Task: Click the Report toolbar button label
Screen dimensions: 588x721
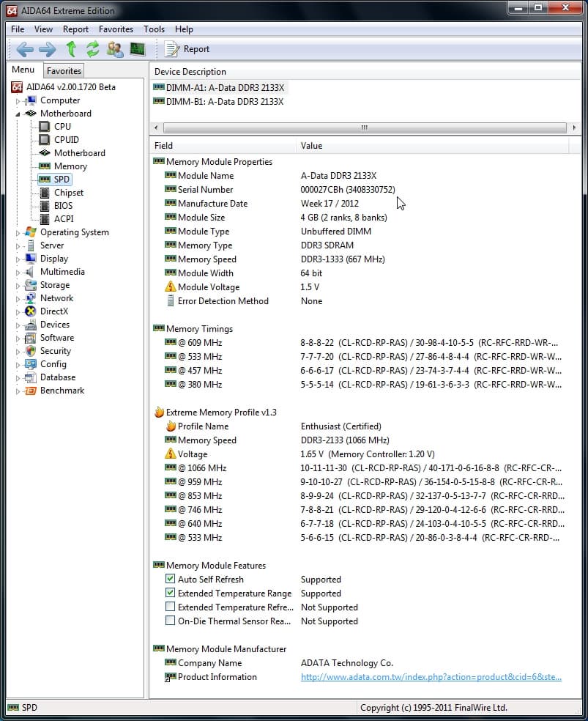Action: pos(196,49)
